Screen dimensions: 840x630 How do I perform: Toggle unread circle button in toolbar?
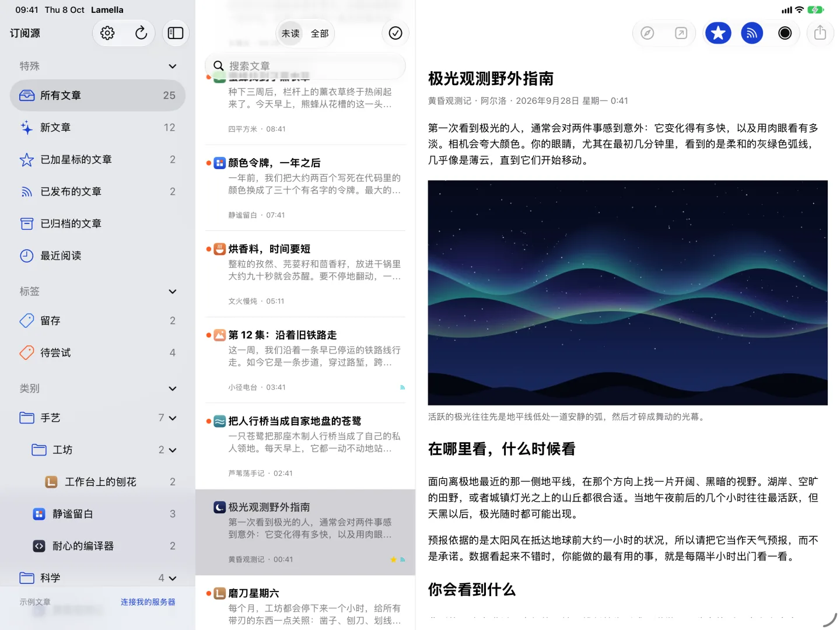tap(785, 33)
